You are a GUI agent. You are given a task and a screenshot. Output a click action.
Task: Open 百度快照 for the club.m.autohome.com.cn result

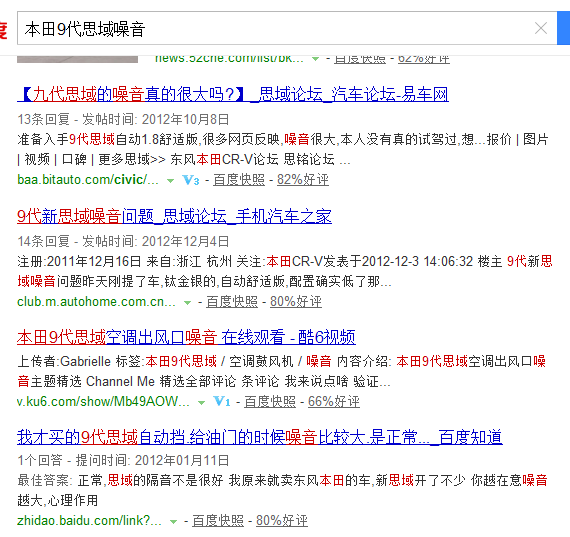232,302
